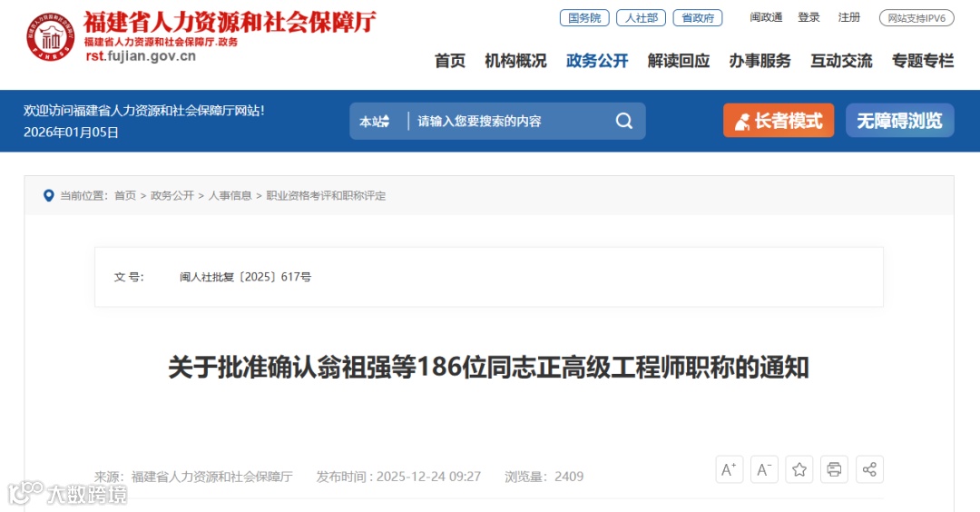Click the search magnifier icon
The image size is (980, 512).
[x=623, y=121]
